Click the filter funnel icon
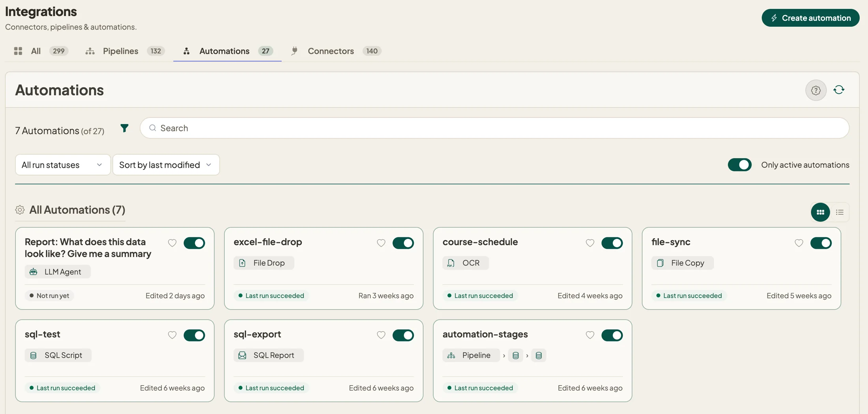Screen dimensions: 868x414 tap(124, 128)
